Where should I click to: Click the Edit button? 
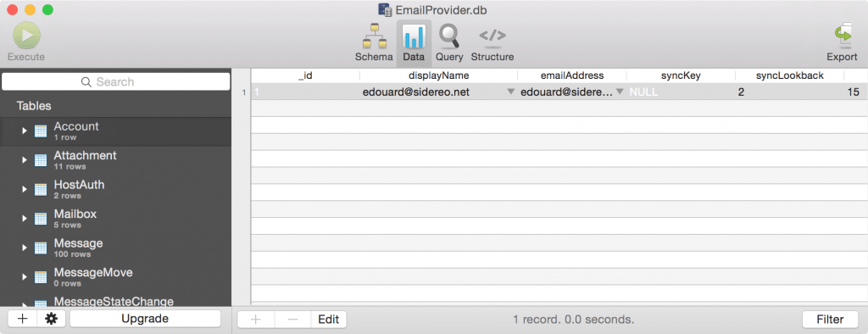329,320
